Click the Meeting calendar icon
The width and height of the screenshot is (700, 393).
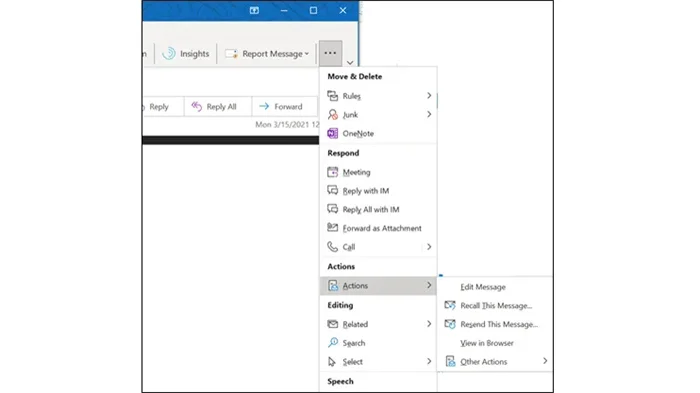tap(333, 172)
